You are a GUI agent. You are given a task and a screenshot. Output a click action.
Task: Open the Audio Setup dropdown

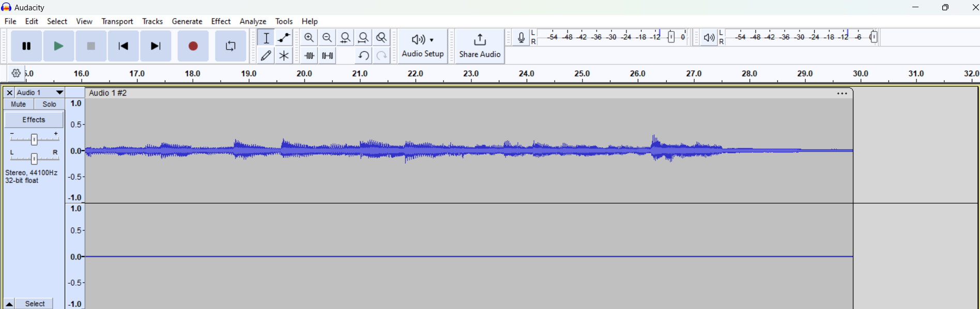[423, 46]
